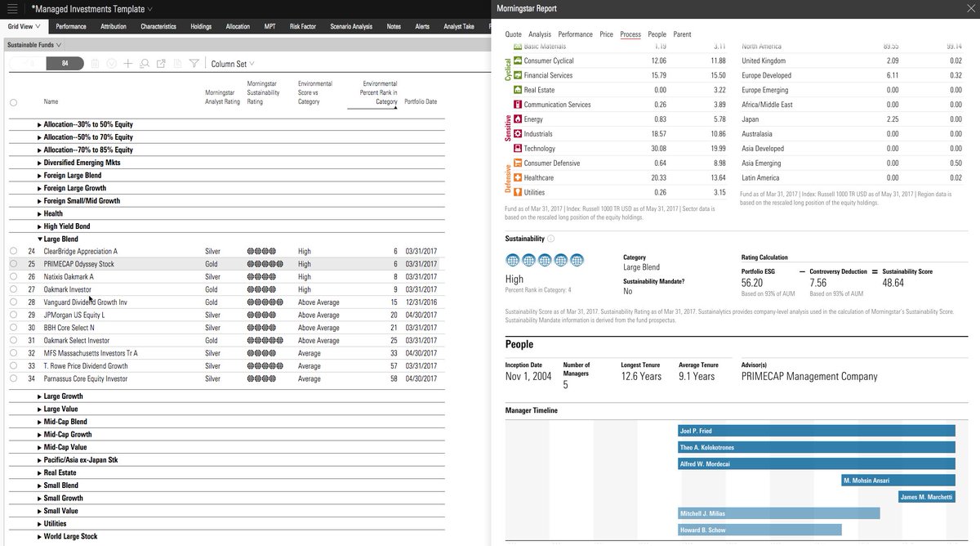Click the 84 count pill button
The width and height of the screenshot is (980, 546).
tap(65, 63)
